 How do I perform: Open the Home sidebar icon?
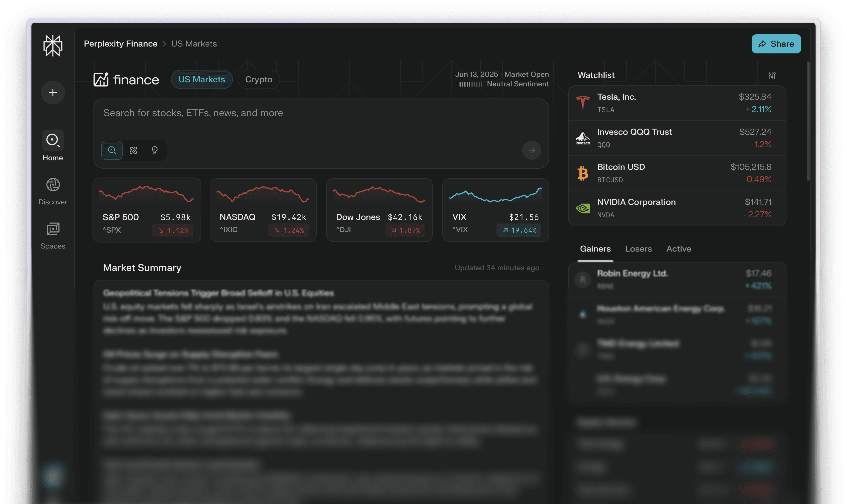click(53, 140)
